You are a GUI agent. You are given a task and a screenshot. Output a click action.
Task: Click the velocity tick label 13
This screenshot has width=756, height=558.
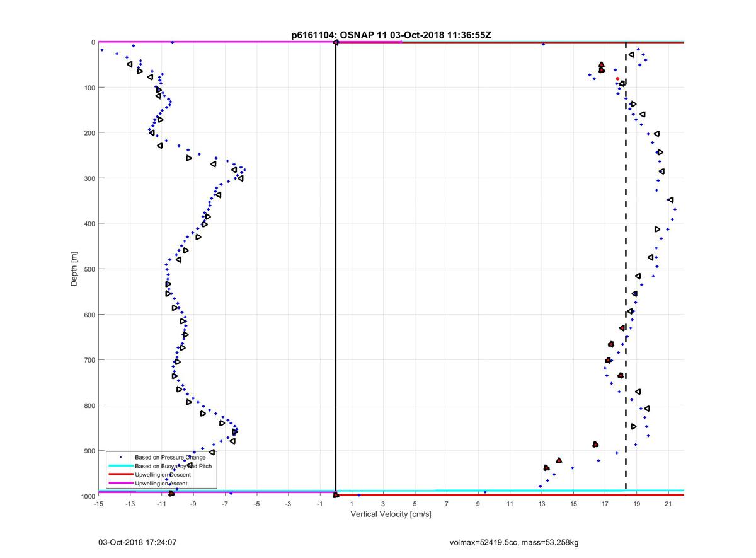[541, 504]
